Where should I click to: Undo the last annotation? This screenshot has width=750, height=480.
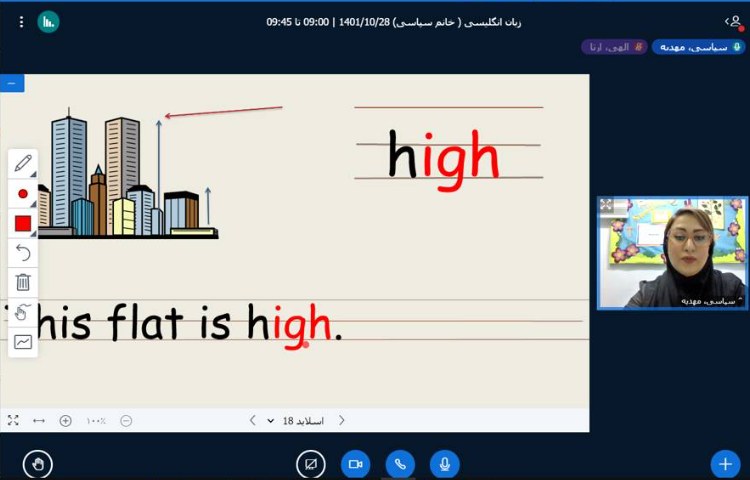pyautogui.click(x=23, y=252)
